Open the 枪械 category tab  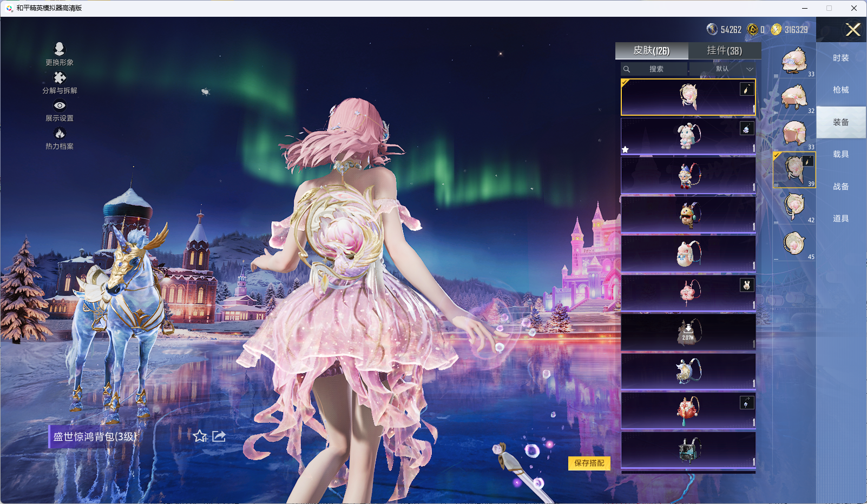tap(840, 90)
